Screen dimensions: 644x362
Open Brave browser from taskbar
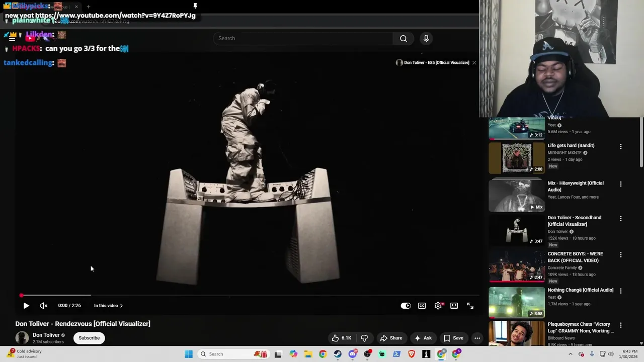pyautogui.click(x=412, y=354)
